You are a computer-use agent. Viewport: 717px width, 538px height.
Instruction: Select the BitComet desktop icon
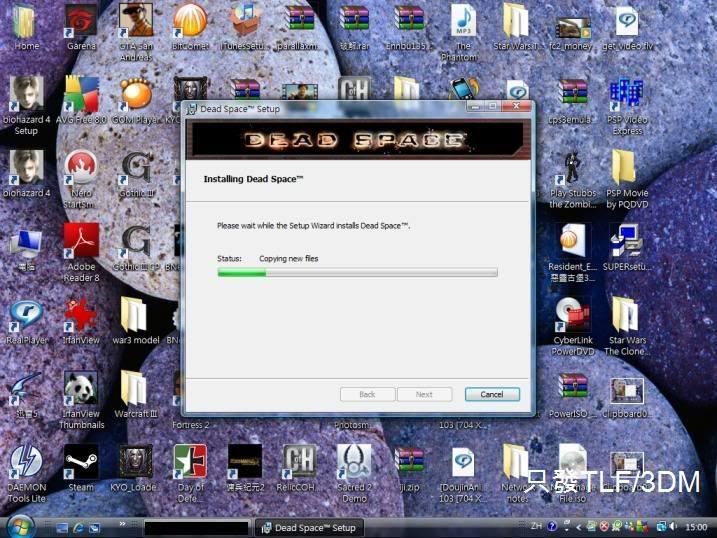[190, 20]
